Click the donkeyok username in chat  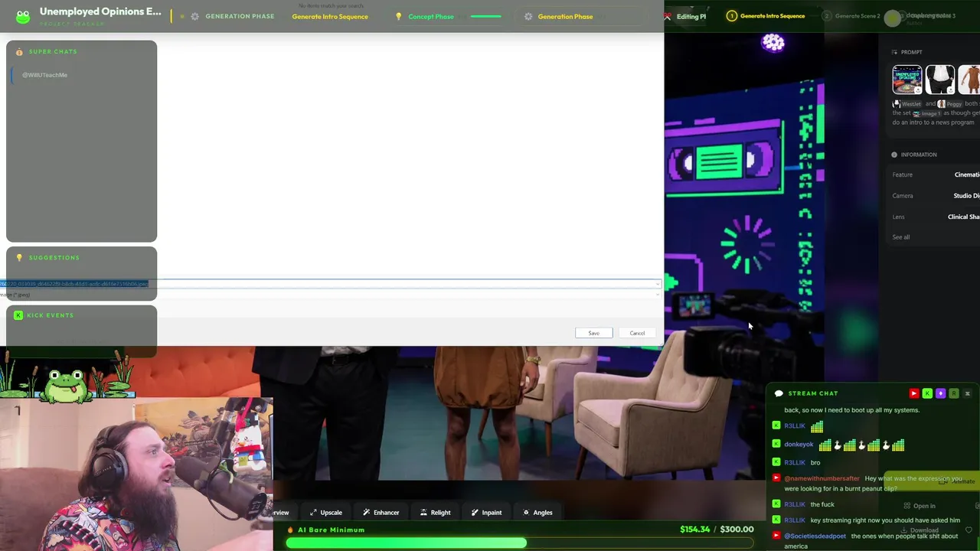coord(799,445)
